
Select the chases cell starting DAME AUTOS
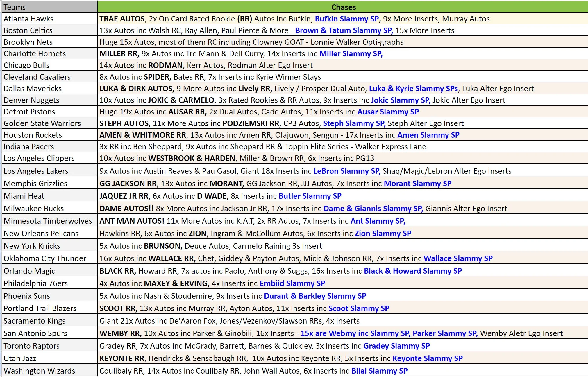(x=343, y=208)
